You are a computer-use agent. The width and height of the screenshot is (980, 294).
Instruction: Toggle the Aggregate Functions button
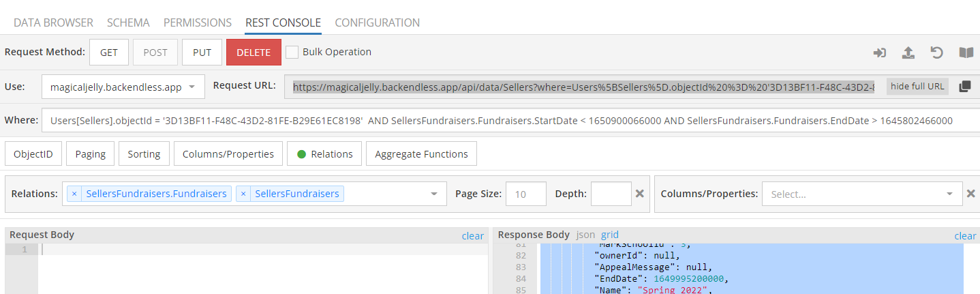point(421,154)
